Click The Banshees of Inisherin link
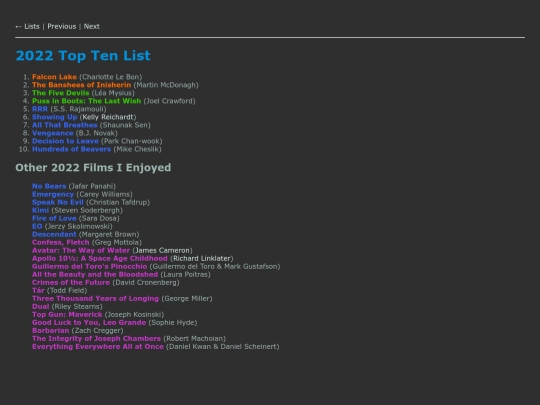 point(82,85)
